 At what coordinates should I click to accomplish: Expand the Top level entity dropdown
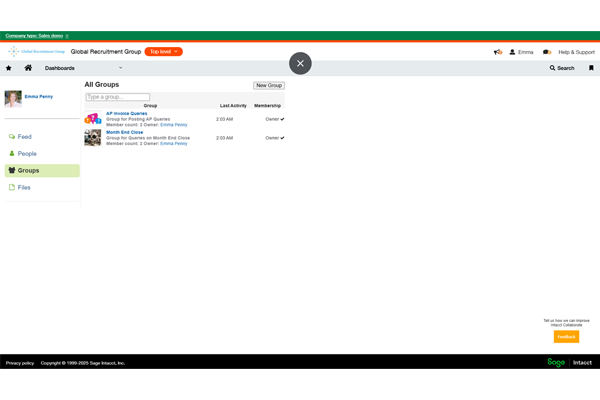click(163, 51)
